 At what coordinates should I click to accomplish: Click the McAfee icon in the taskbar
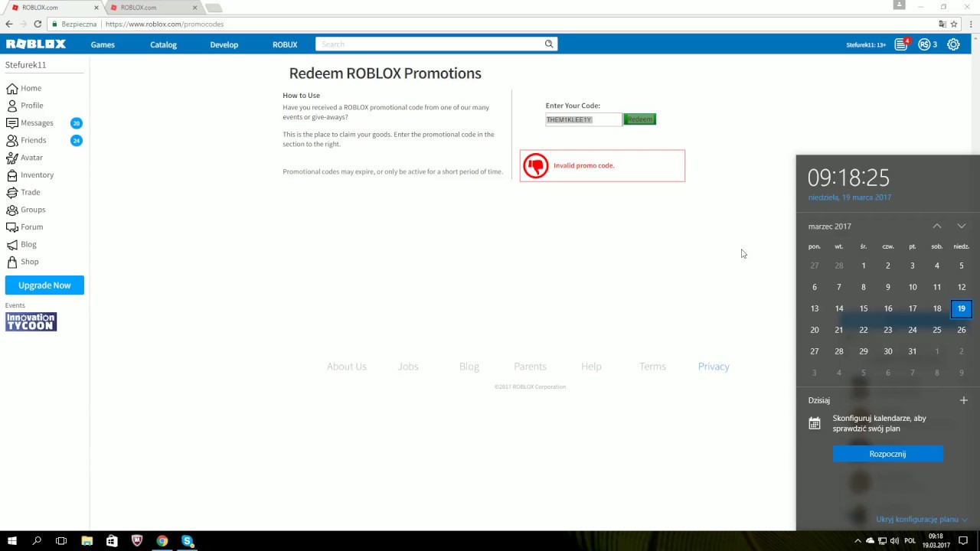point(137,541)
